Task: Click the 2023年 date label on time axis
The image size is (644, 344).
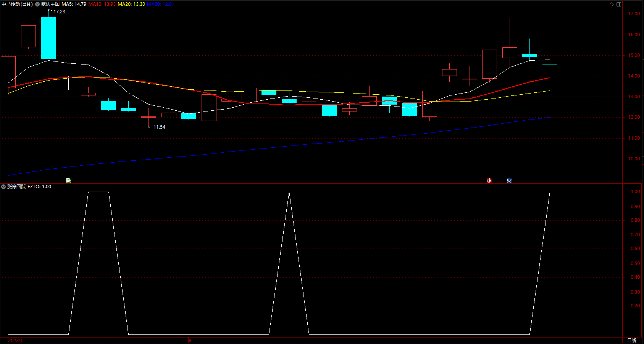Action: [x=16, y=340]
